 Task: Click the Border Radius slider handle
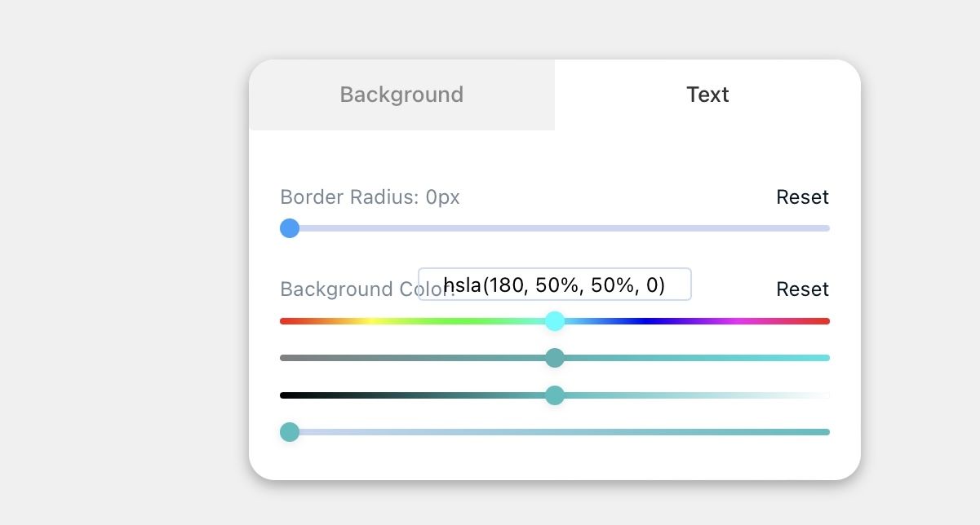click(x=290, y=228)
